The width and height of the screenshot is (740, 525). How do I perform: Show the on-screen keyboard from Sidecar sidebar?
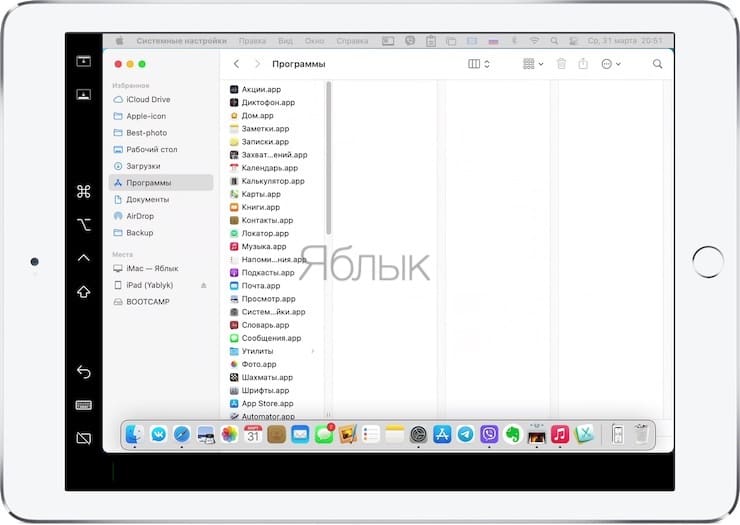click(x=84, y=405)
